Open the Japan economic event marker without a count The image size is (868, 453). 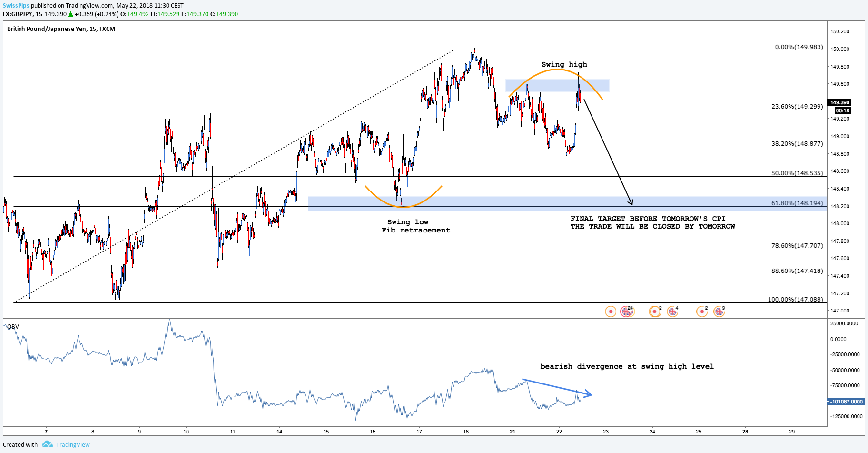pyautogui.click(x=611, y=312)
